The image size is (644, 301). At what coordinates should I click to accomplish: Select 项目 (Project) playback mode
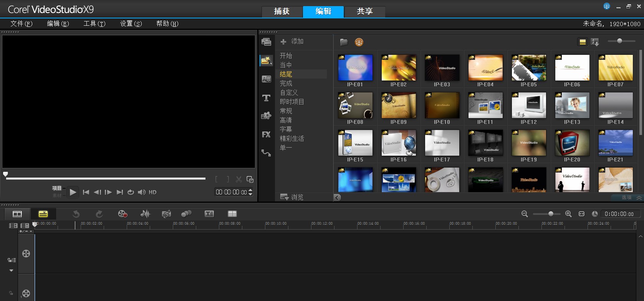click(57, 188)
